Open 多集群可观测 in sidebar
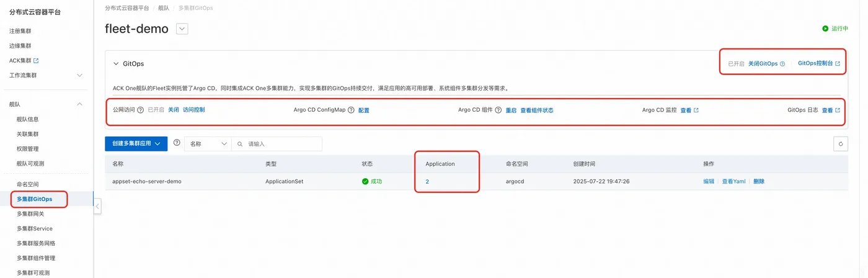 (33, 272)
